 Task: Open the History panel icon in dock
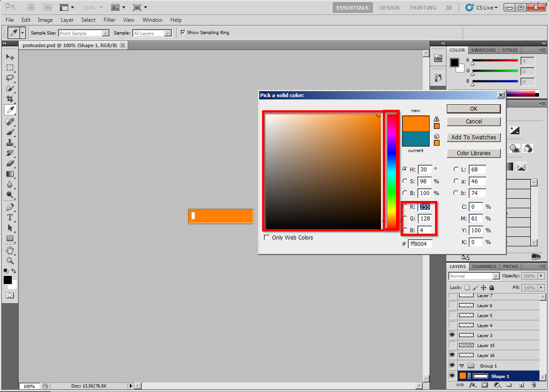(x=438, y=78)
